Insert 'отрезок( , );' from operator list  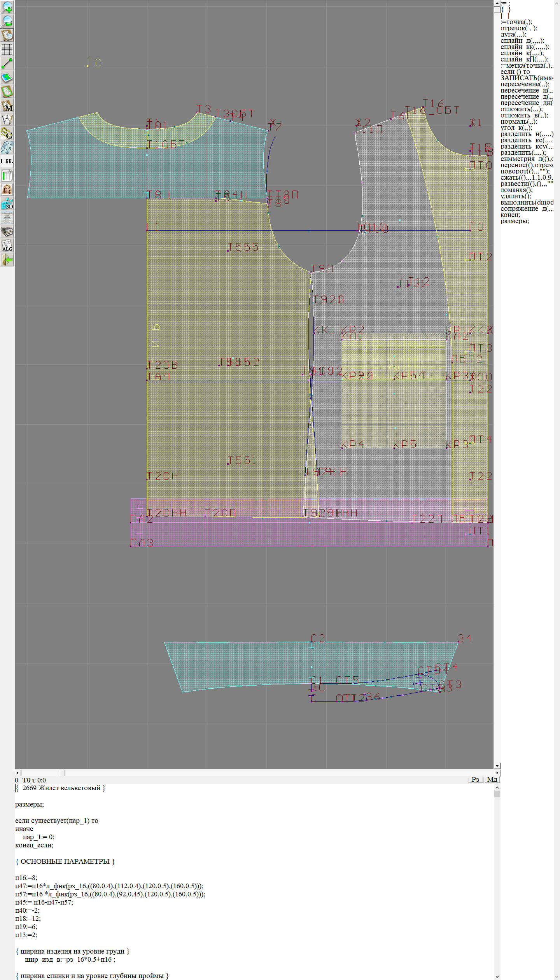tap(519, 28)
